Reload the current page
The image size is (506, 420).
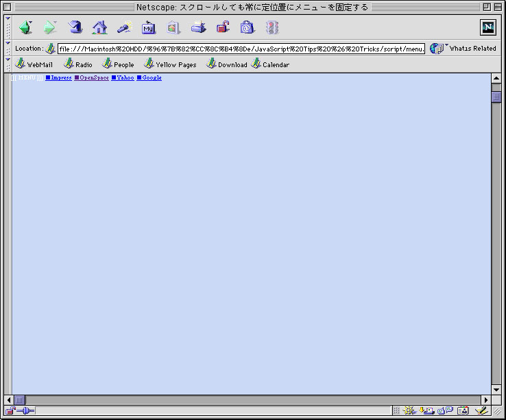pyautogui.click(x=75, y=27)
